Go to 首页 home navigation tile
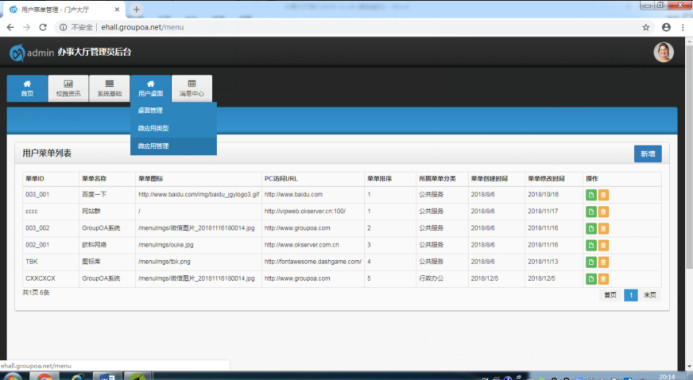The width and height of the screenshot is (693, 380). [x=27, y=88]
